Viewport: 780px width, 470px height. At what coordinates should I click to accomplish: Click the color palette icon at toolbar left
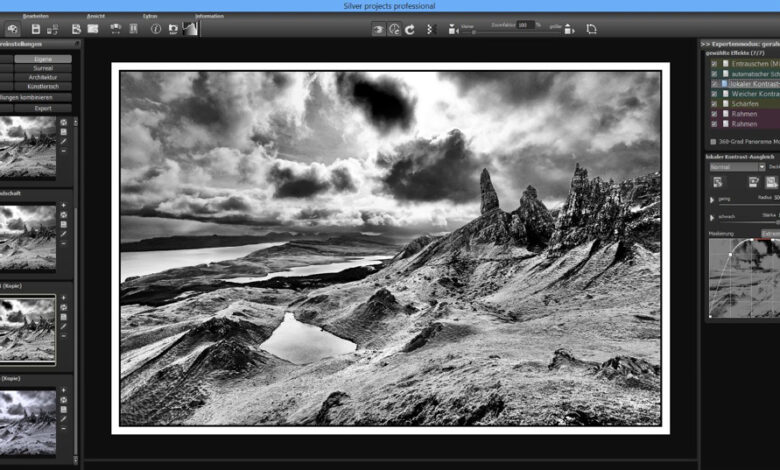point(12,29)
